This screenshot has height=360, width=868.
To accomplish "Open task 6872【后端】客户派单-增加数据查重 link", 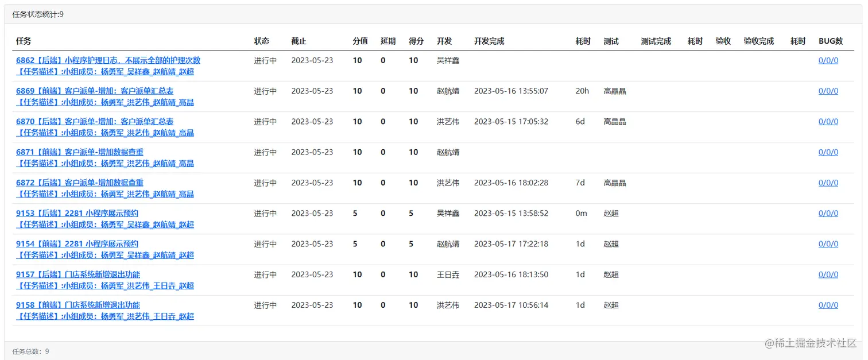I will click(x=80, y=183).
